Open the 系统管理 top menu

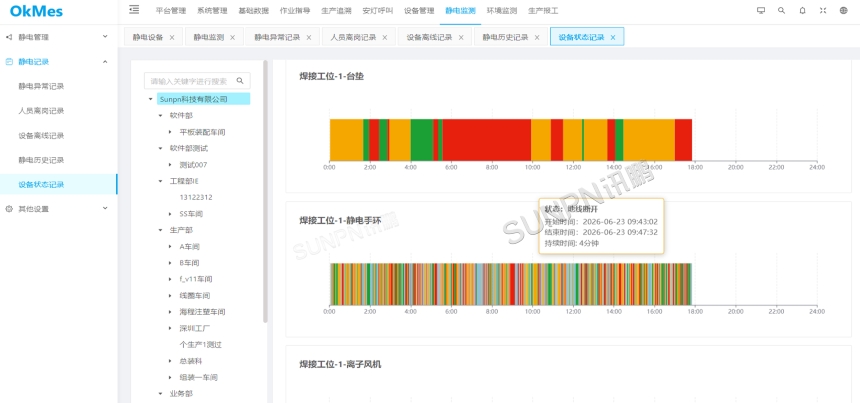212,10
